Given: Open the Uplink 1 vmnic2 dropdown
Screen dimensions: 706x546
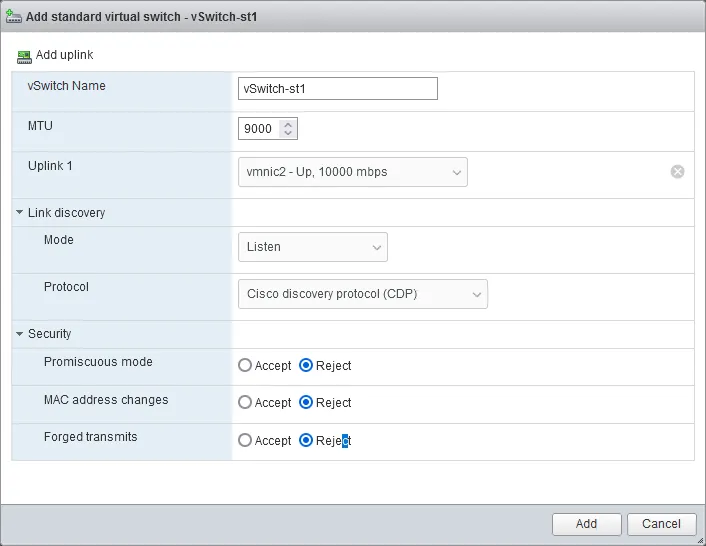Looking at the screenshot, I should pyautogui.click(x=352, y=172).
